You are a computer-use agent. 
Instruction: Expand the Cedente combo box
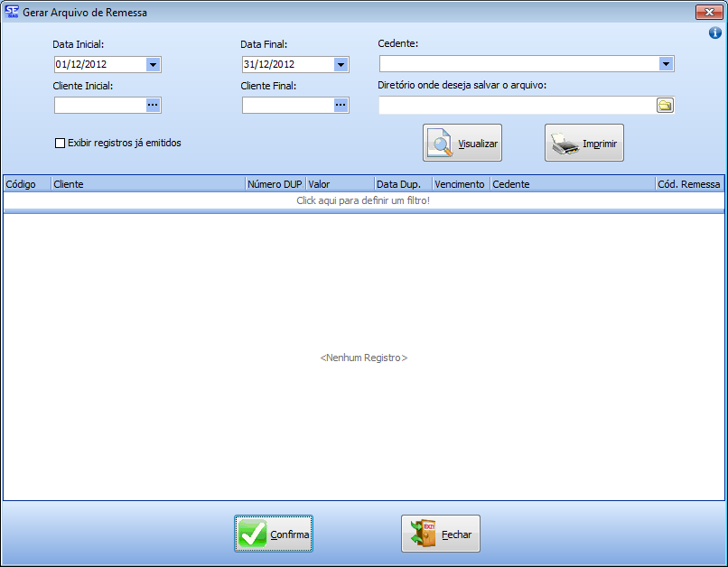coord(666,64)
